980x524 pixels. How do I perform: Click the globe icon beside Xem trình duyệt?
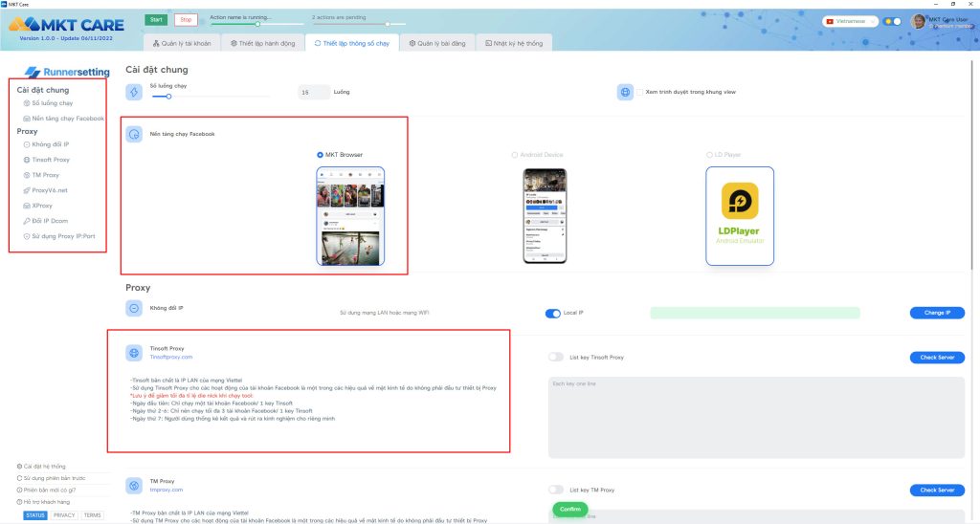tap(626, 92)
